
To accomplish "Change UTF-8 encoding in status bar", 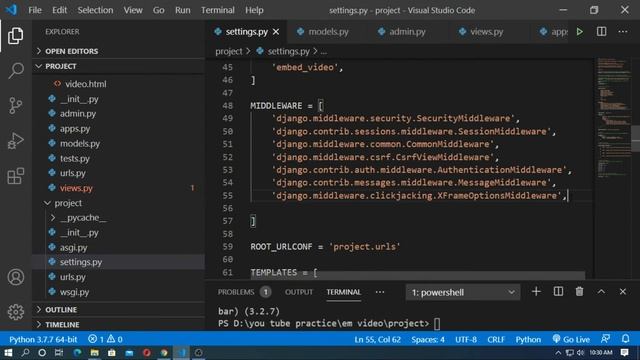I will pyautogui.click(x=466, y=339).
